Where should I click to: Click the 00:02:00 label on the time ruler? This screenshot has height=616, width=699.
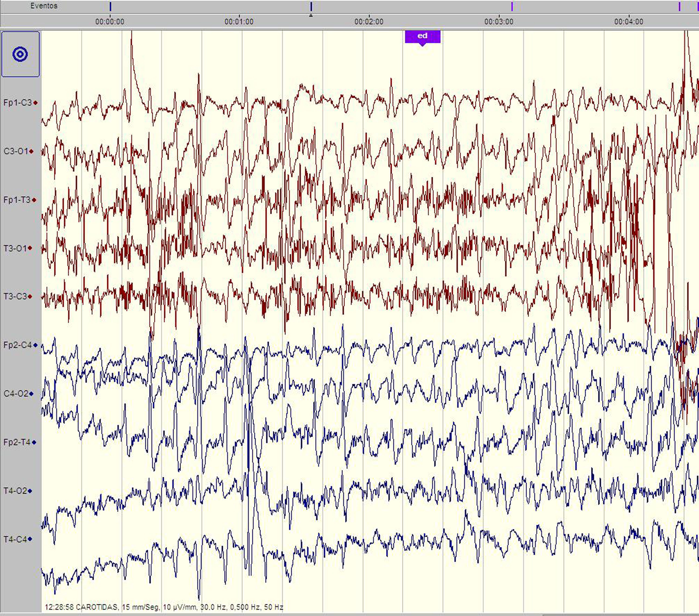click(369, 21)
